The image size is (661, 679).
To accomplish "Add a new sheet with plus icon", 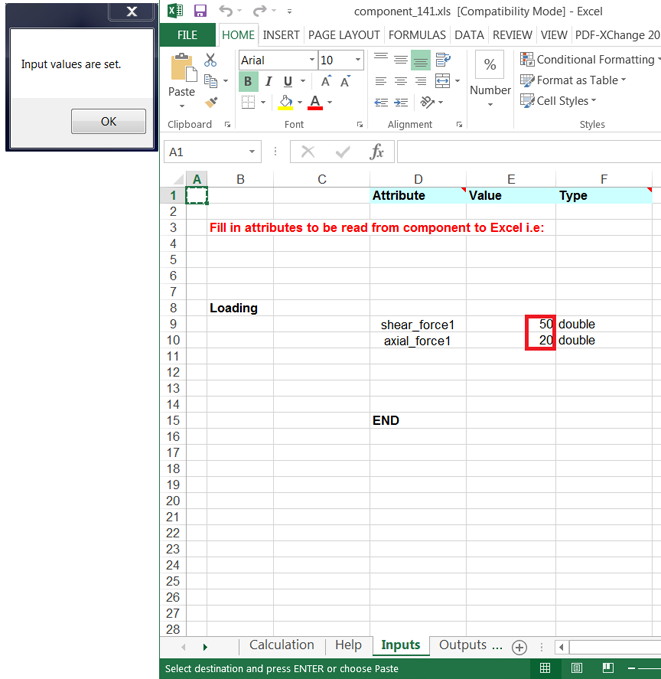I will [519, 647].
